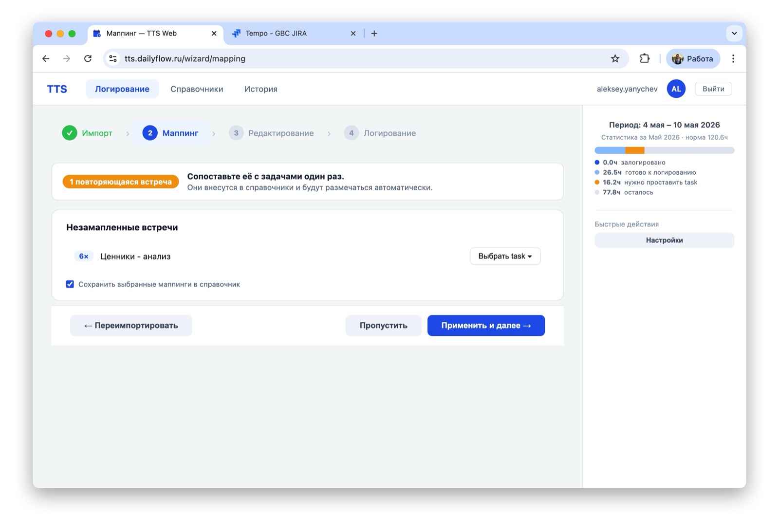The image size is (779, 532).
Task: Toggle Сохранить выбранные маппинги checkbox
Action: [70, 284]
